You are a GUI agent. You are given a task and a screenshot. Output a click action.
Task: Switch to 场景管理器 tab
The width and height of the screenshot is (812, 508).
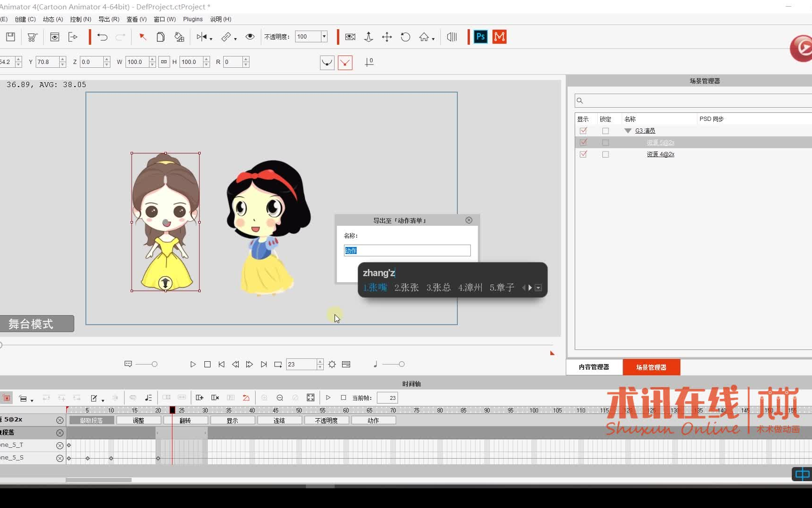pos(651,367)
